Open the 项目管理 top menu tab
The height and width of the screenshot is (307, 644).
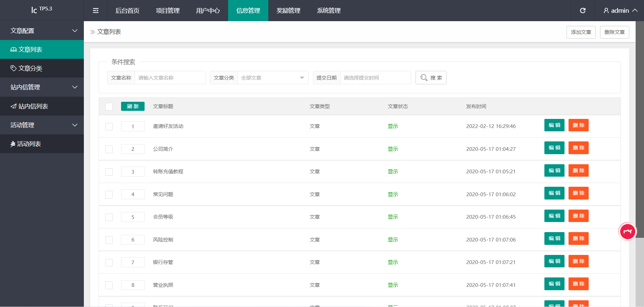pyautogui.click(x=168, y=11)
